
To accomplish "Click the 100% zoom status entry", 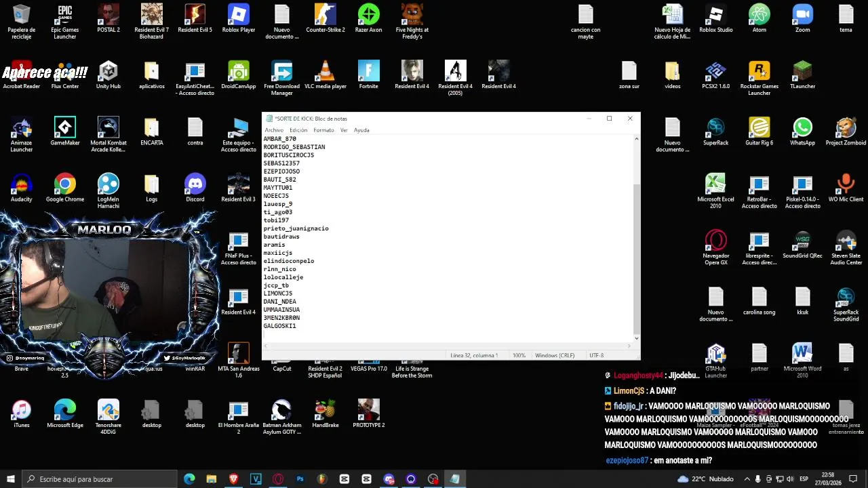I will (519, 355).
